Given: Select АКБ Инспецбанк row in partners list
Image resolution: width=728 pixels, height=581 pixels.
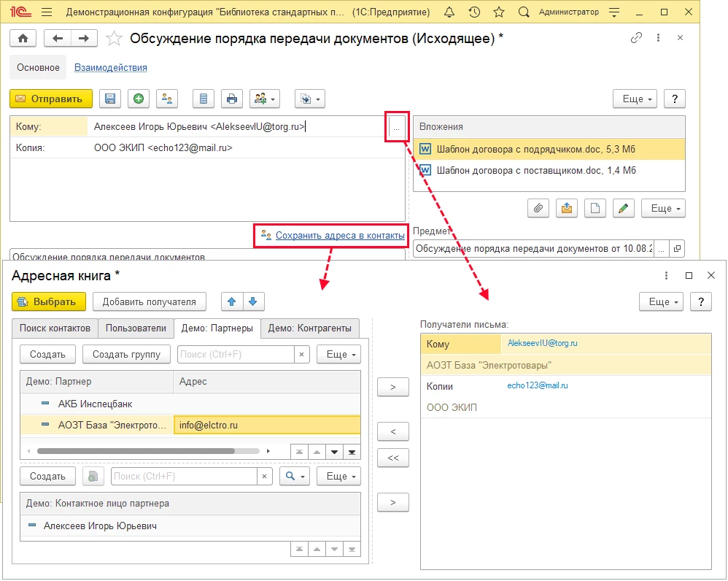Looking at the screenshot, I should tap(95, 404).
